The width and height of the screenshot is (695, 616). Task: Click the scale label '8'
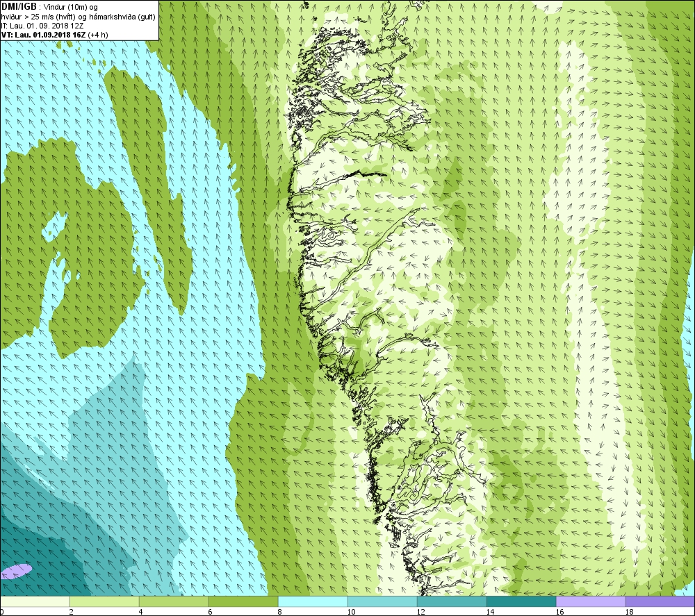pos(281,612)
